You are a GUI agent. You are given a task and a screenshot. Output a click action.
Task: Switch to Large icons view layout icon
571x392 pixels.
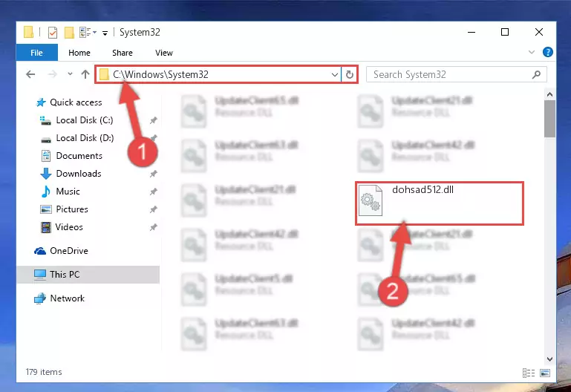[545, 373]
